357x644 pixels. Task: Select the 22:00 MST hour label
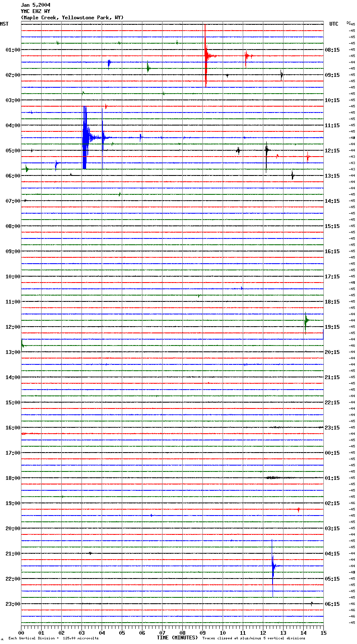[x=13, y=579]
